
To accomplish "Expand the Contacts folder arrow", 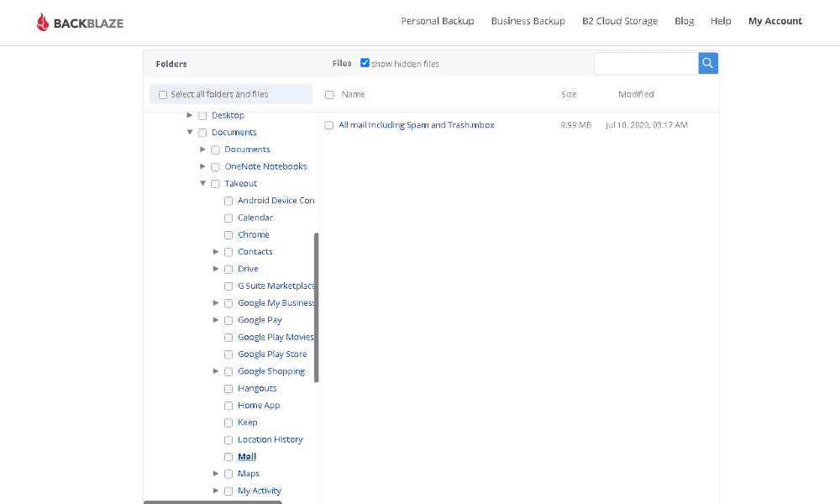I will [x=216, y=252].
